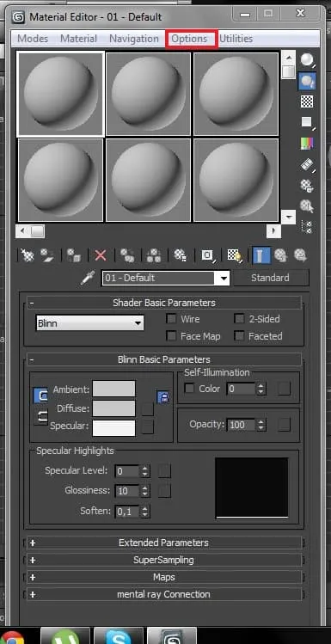Click the Video Color Check icon
This screenshot has height=644, width=331.
(307, 143)
